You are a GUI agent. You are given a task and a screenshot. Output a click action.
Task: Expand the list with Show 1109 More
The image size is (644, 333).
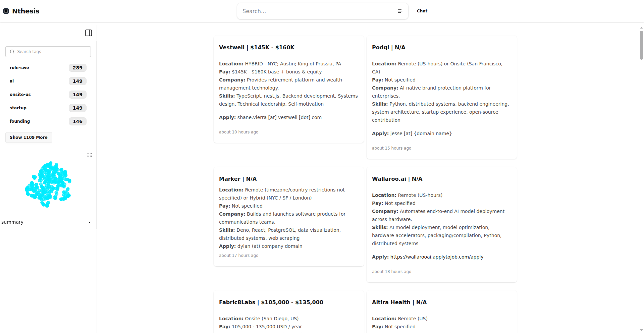29,137
